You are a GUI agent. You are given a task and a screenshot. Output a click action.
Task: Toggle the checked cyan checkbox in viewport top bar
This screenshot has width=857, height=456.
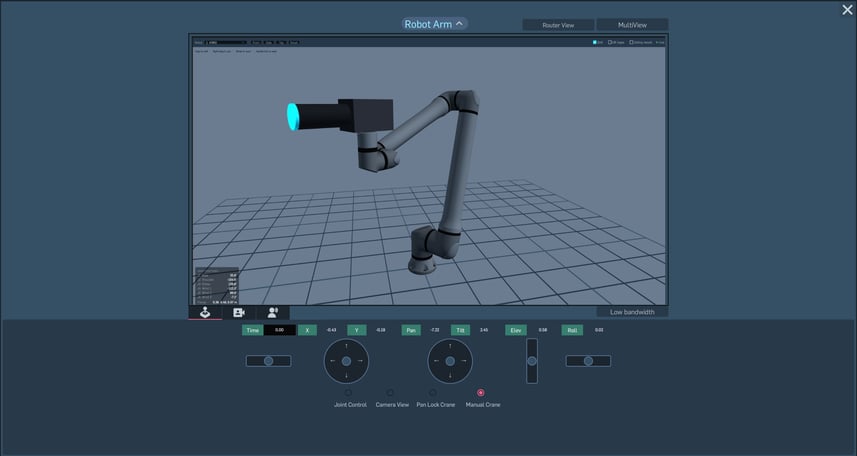click(x=595, y=42)
